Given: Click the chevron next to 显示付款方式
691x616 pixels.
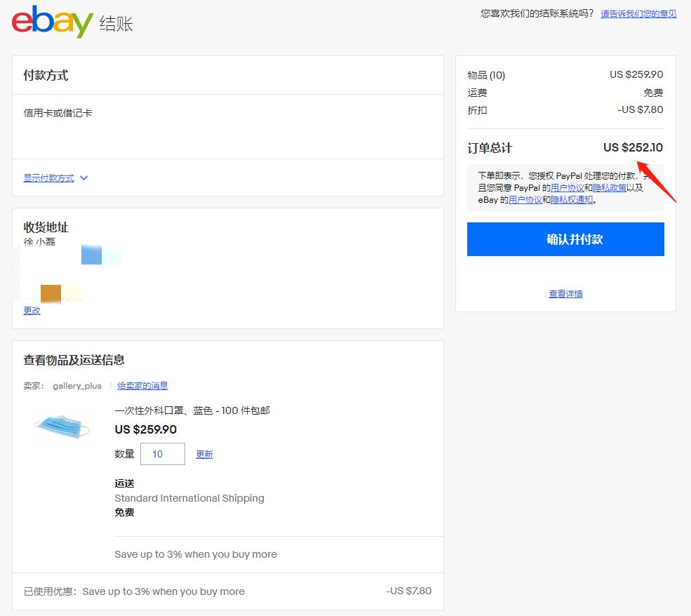Looking at the screenshot, I should 83,178.
